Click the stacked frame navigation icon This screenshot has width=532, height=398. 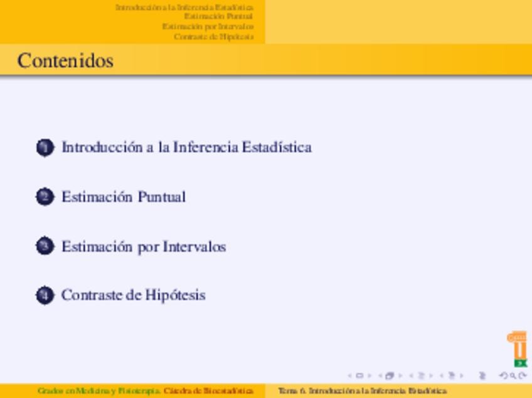tap(390, 375)
